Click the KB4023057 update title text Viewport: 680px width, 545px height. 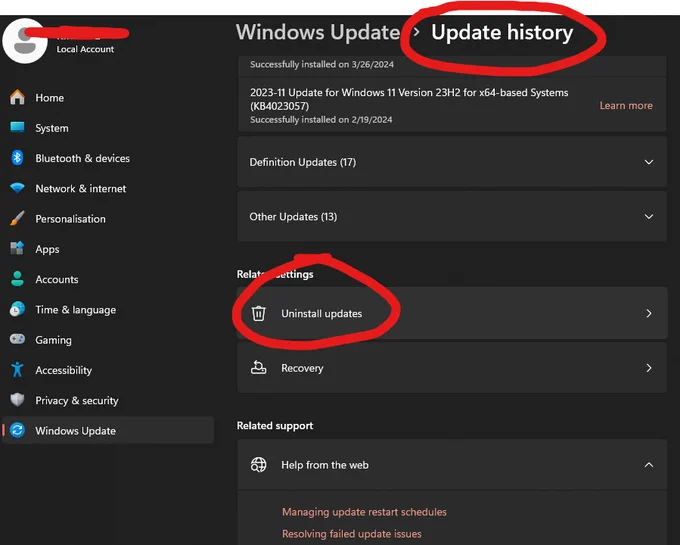click(409, 99)
